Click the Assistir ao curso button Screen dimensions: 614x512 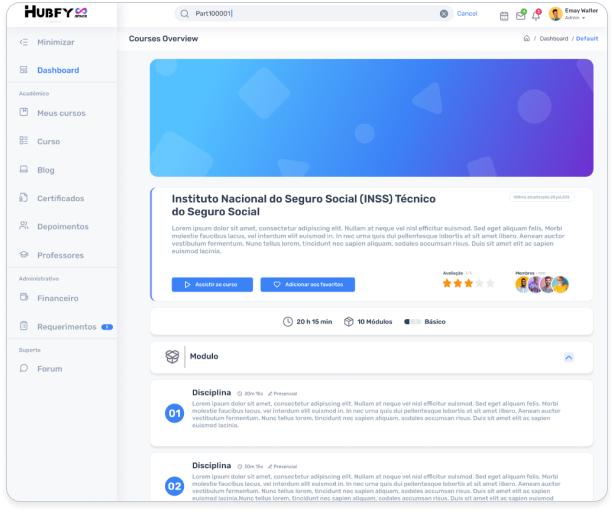point(212,285)
